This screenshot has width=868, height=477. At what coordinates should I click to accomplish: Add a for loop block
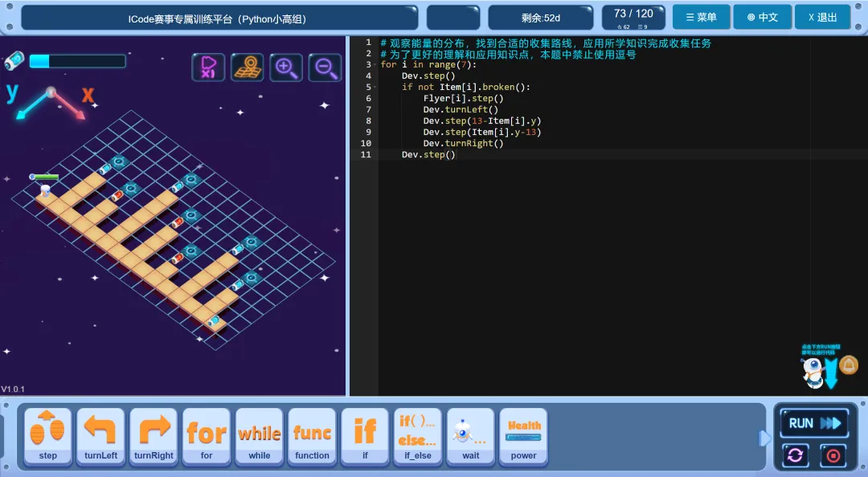tap(207, 436)
